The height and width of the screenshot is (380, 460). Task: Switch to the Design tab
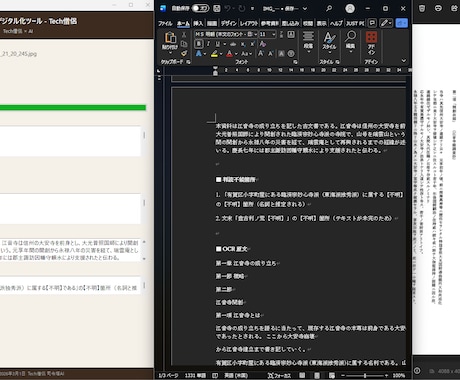(x=229, y=23)
